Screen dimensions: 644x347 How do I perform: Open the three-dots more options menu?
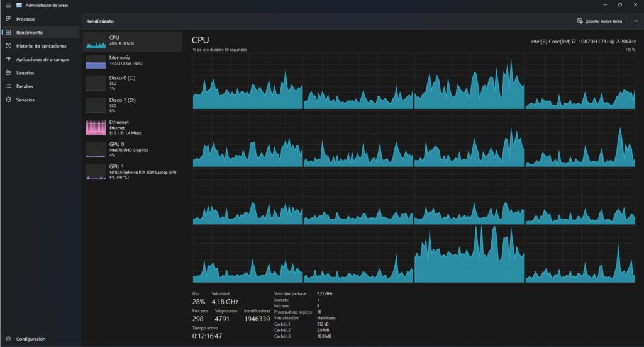tap(635, 21)
